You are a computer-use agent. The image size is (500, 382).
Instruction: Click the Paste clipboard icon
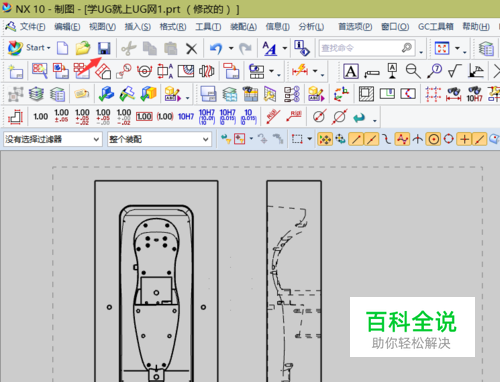[x=171, y=48]
